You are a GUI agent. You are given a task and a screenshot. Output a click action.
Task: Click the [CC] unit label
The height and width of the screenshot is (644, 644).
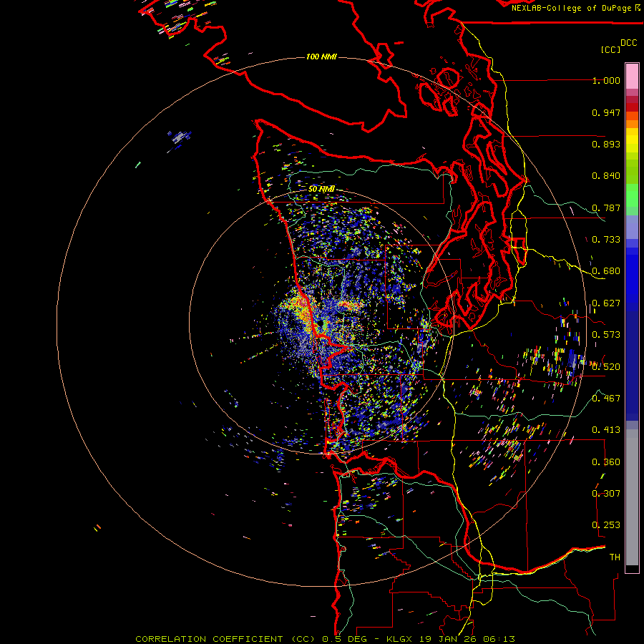click(x=611, y=49)
